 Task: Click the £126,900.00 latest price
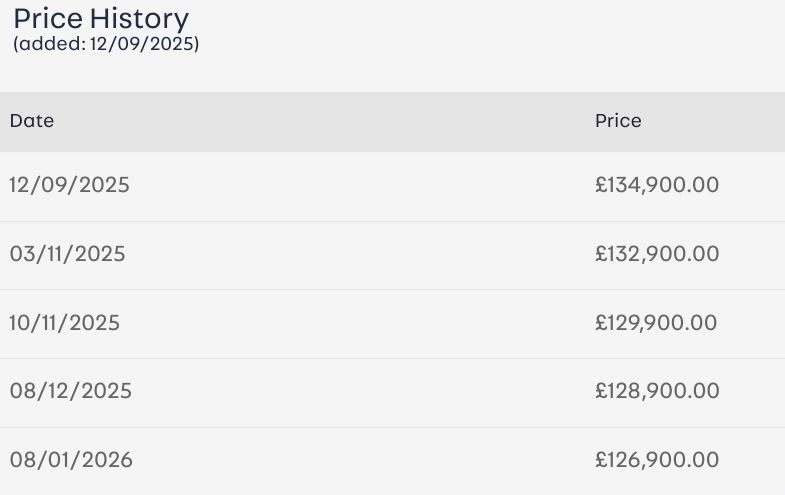[656, 460]
